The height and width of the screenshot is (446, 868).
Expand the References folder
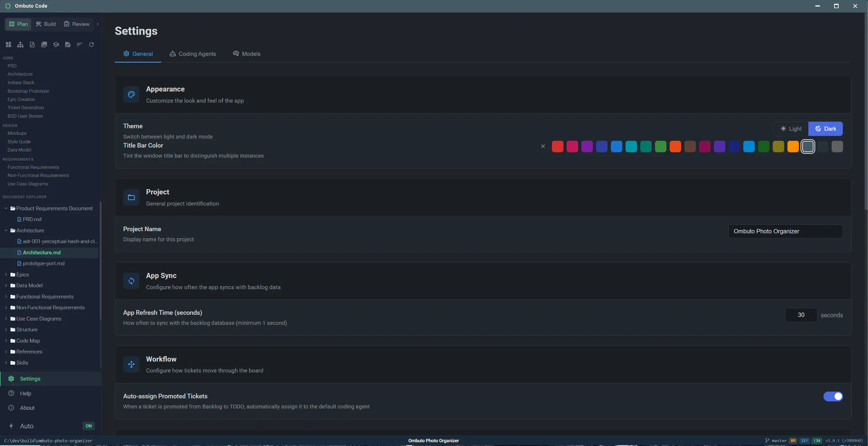(x=6, y=352)
